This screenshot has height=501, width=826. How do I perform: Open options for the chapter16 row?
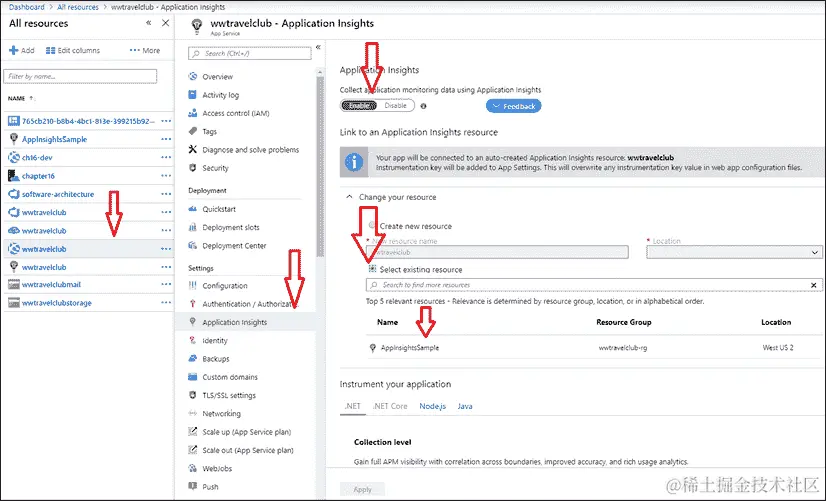pyautogui.click(x=166, y=175)
